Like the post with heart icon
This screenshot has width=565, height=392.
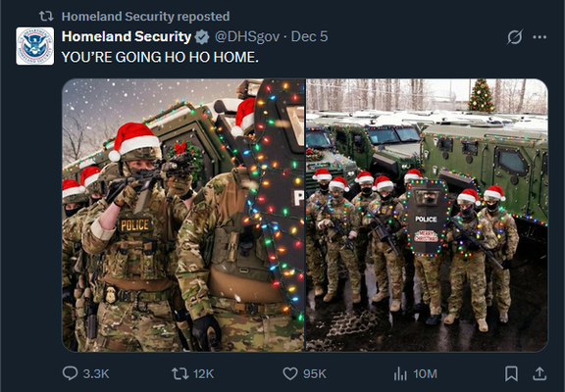[x=290, y=373]
